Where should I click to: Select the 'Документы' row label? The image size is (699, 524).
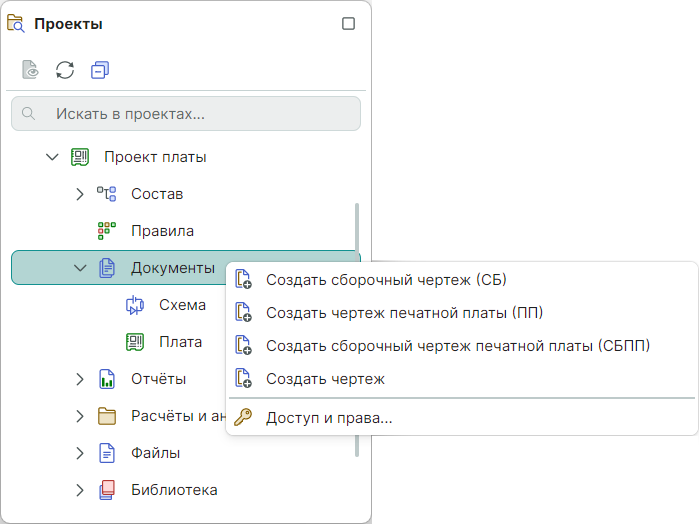click(x=173, y=268)
